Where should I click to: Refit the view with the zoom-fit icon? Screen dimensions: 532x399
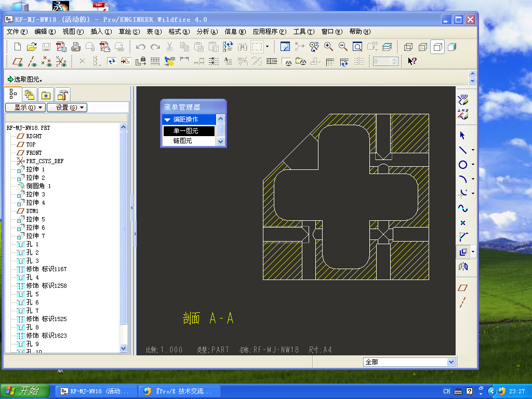point(357,46)
